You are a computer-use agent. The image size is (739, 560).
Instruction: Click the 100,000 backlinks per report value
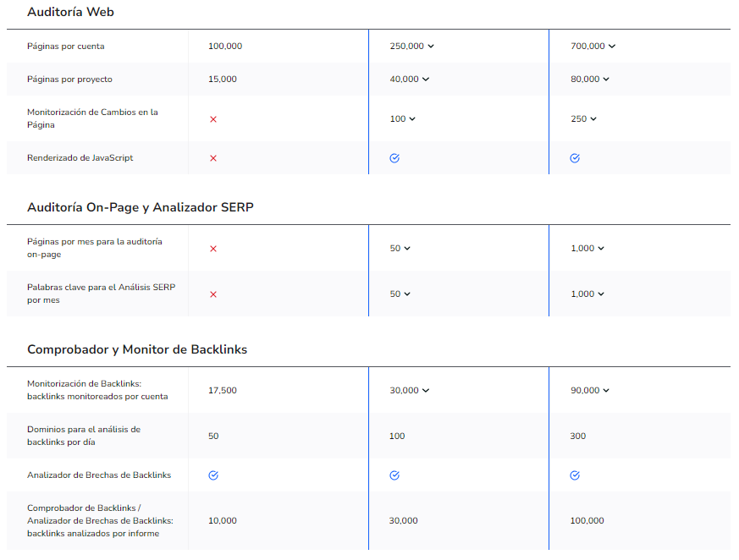pyautogui.click(x=587, y=521)
